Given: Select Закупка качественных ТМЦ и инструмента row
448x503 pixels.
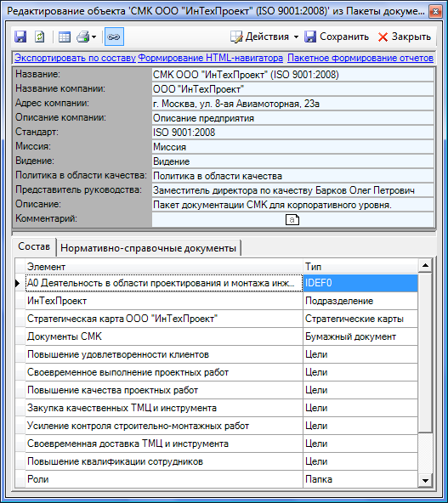Looking at the screenshot, I should tap(164, 408).
